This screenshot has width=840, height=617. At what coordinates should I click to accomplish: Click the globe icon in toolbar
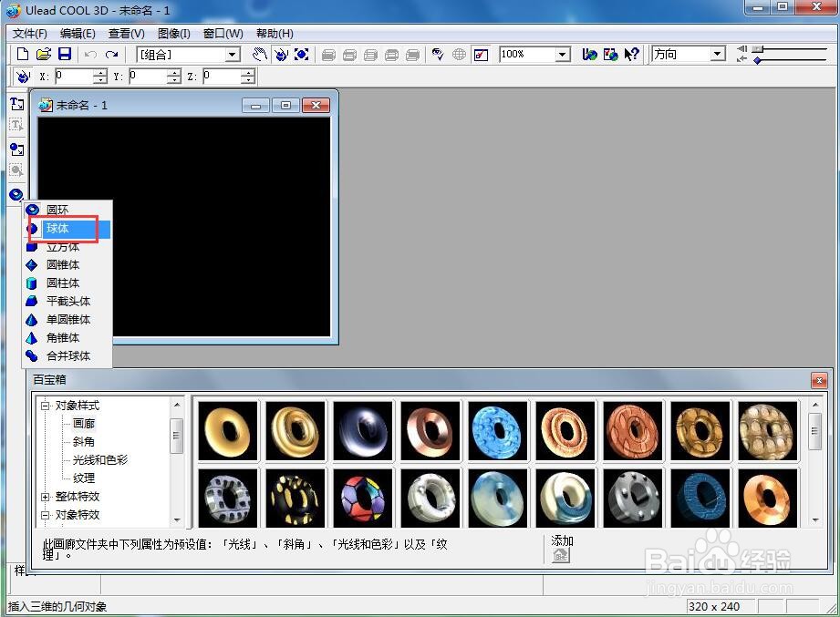tap(459, 54)
